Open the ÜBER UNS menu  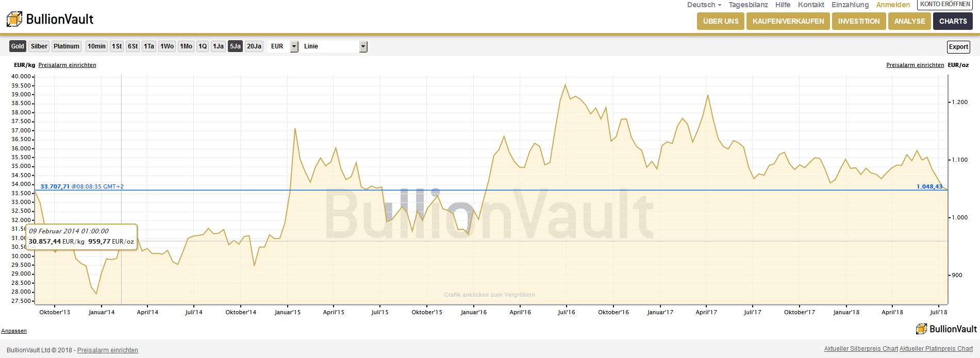[721, 21]
